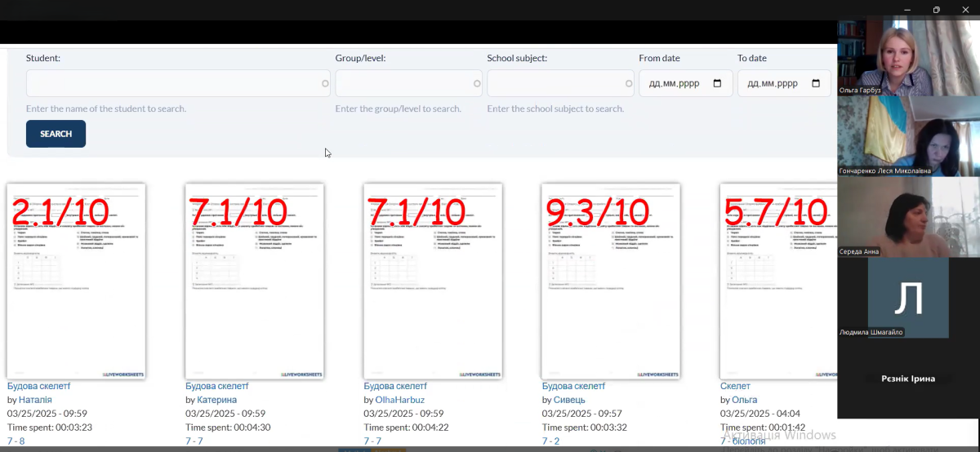Click the circle icon in Group/level field
Image resolution: width=980 pixels, height=452 pixels.
[x=477, y=83]
